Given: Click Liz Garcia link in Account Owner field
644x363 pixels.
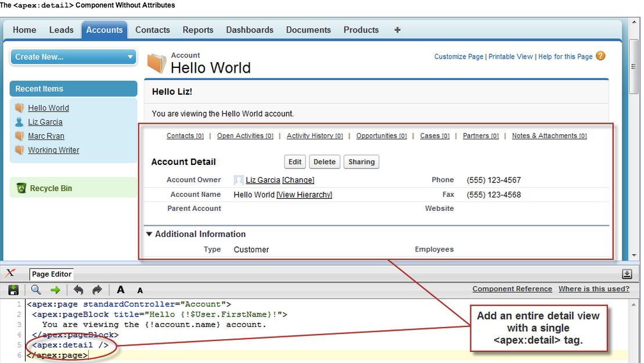Looking at the screenshot, I should [263, 180].
